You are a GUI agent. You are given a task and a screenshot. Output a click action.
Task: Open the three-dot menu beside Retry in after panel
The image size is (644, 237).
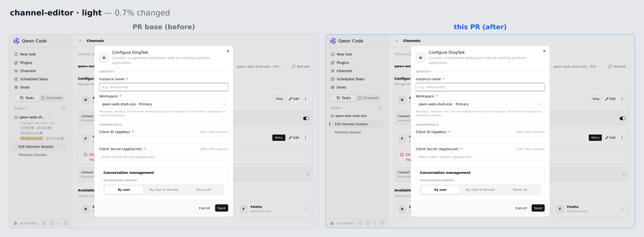tap(622, 138)
